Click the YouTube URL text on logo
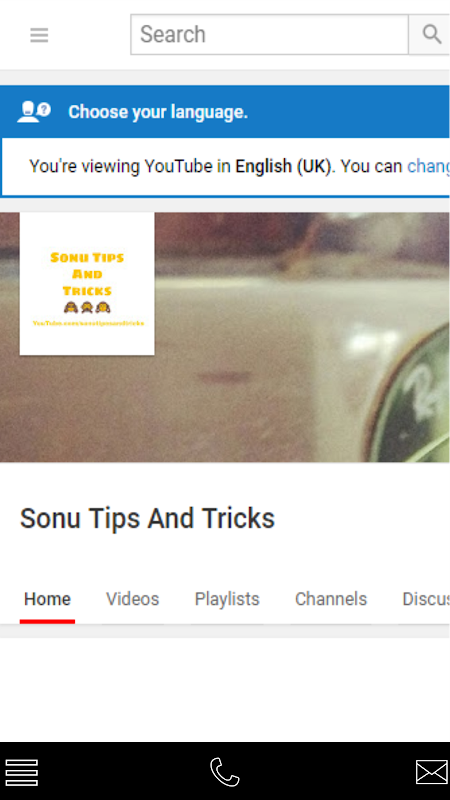 click(88, 323)
